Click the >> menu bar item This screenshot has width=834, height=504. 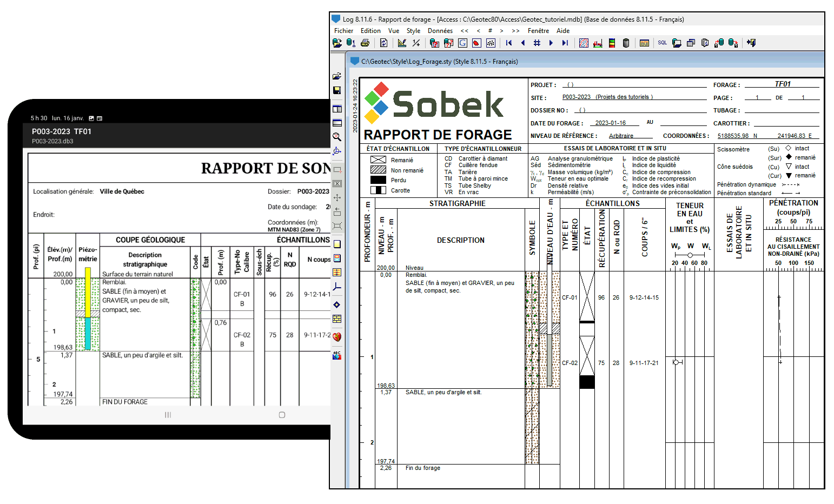[x=515, y=31]
